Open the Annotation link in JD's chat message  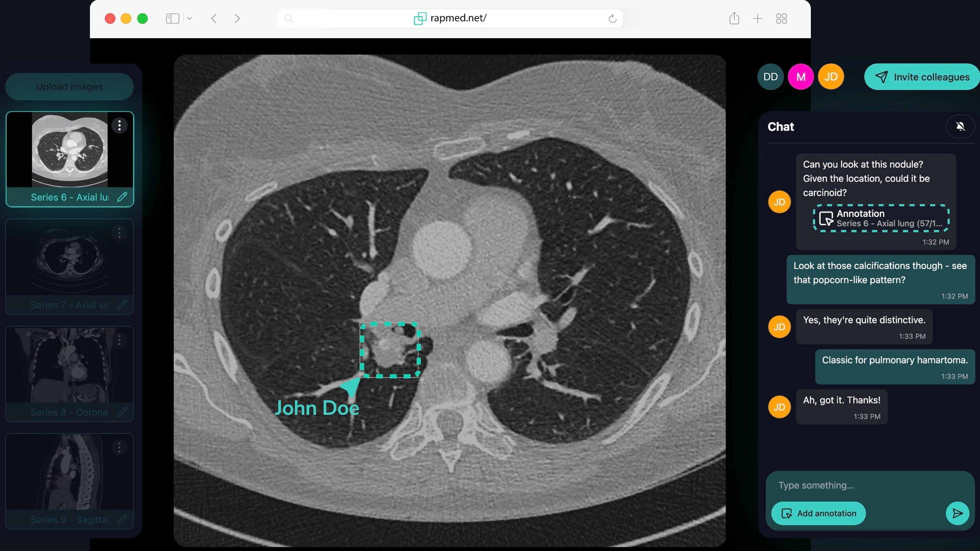point(881,218)
